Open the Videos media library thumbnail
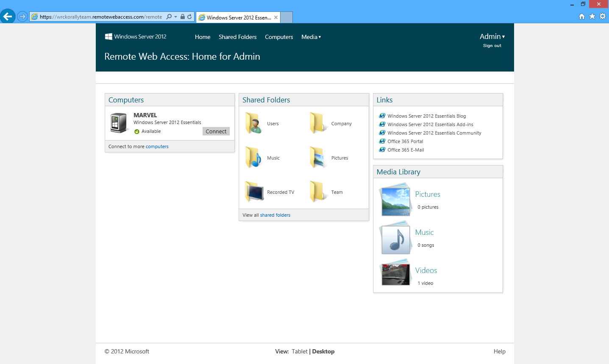This screenshot has height=364, width=609. pyautogui.click(x=395, y=273)
